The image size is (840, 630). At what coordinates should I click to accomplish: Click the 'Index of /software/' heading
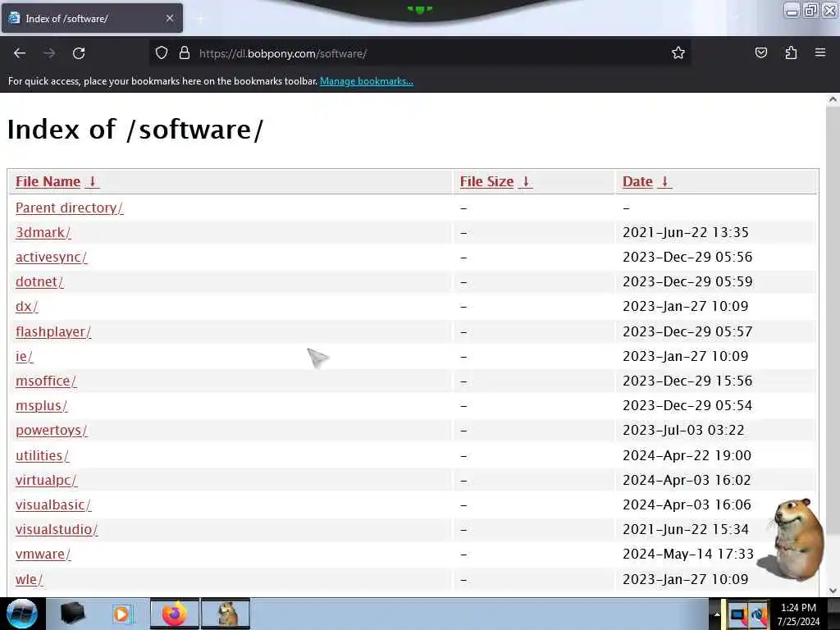[135, 129]
